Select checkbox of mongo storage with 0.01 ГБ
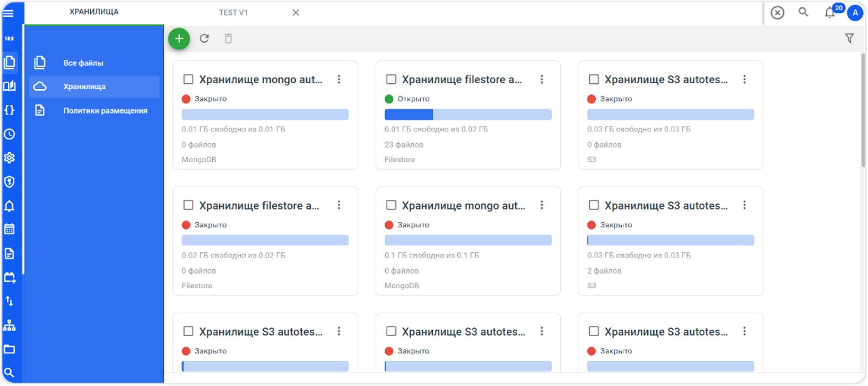The image size is (868, 386). 188,79
